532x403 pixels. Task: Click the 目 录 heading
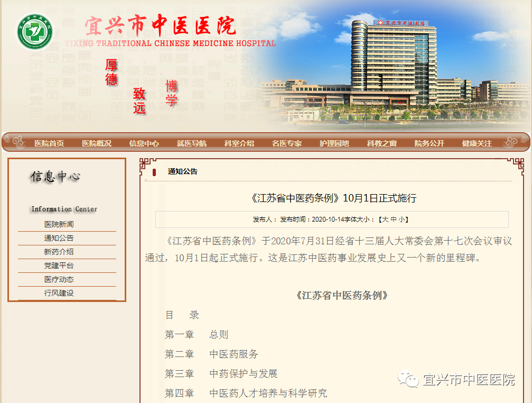coord(182,315)
